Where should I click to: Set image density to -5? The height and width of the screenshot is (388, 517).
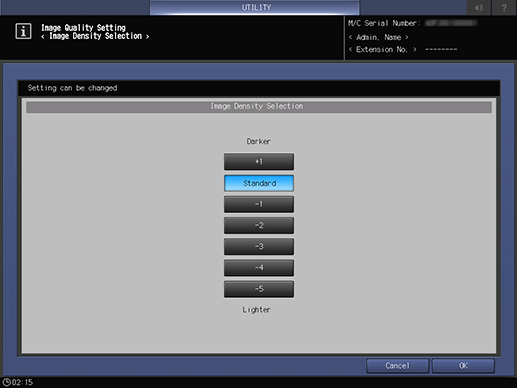tap(259, 289)
